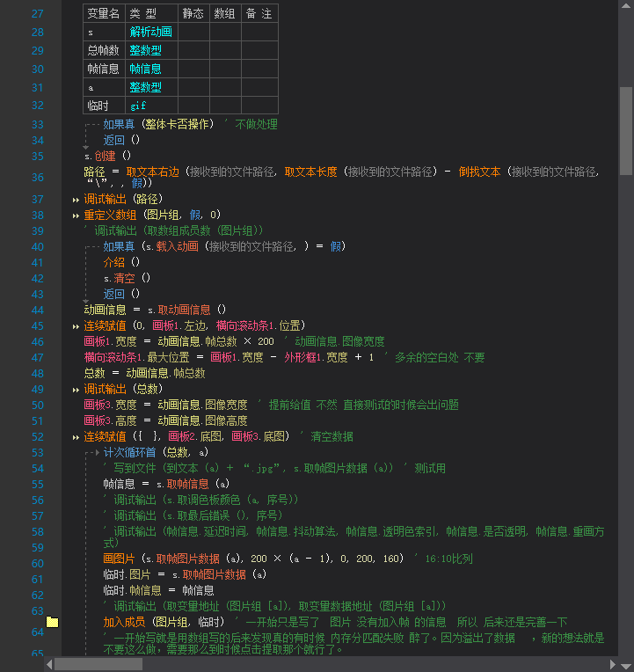Click the 变量名 table header
The height and width of the screenshot is (672, 634).
point(104,14)
